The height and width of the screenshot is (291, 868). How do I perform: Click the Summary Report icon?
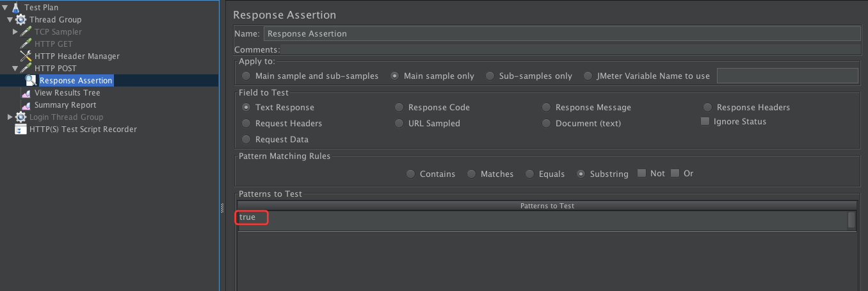coord(26,105)
